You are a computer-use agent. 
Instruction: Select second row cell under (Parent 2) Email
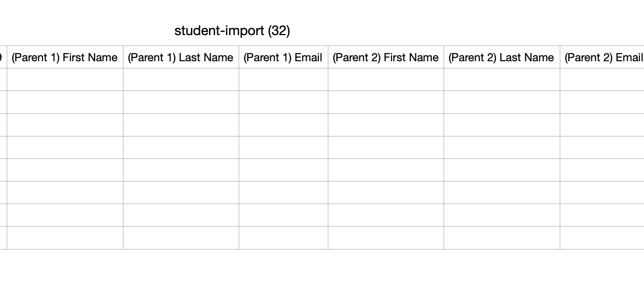pos(602,102)
